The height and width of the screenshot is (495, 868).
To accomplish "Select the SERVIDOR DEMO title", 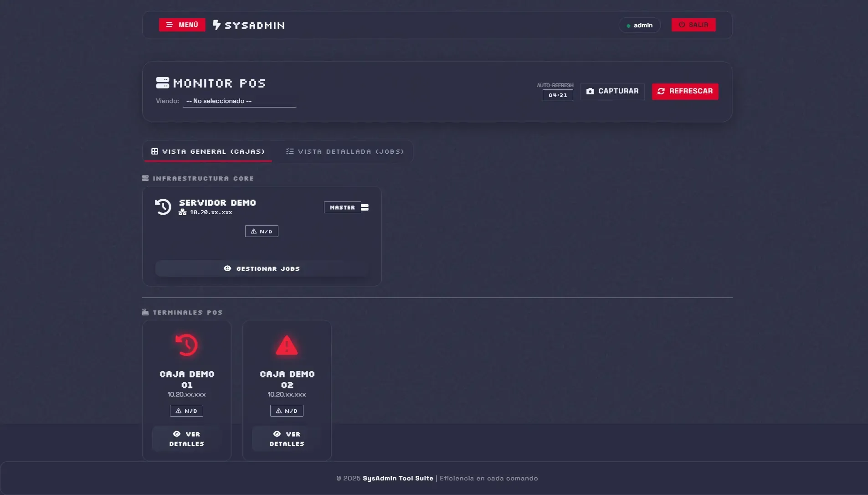I will pos(217,202).
